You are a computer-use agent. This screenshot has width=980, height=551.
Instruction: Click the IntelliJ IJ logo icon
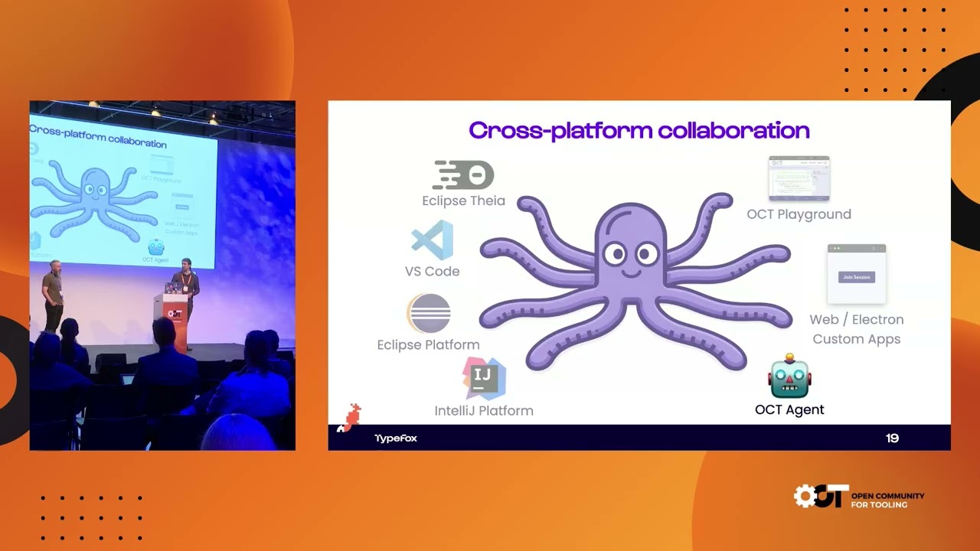(x=484, y=377)
